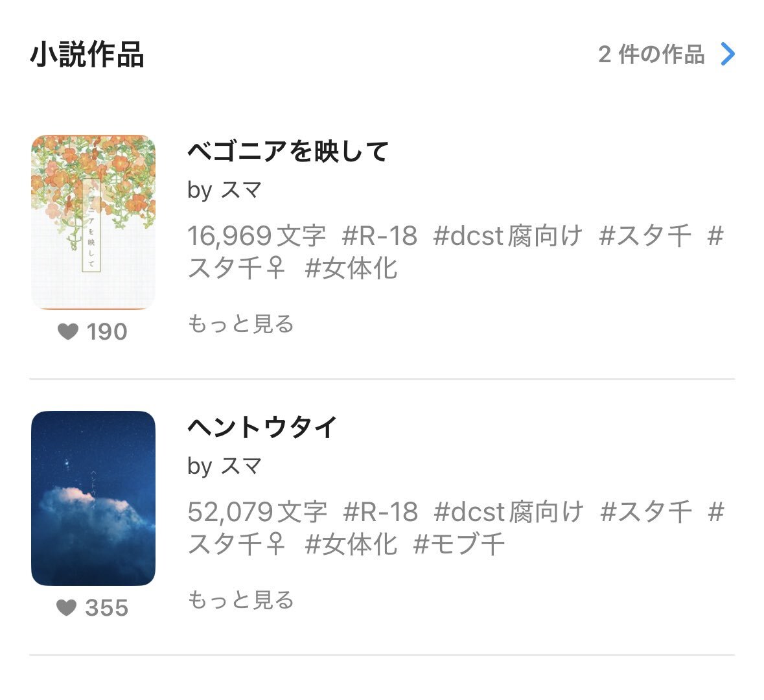Select #モブ千 tag on ヘントウタイ
Screen dimensions: 764x700
coord(459,544)
